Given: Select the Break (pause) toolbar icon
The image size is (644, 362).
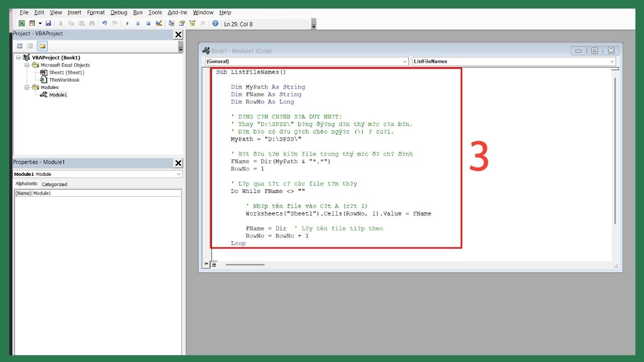Looking at the screenshot, I should (x=137, y=23).
